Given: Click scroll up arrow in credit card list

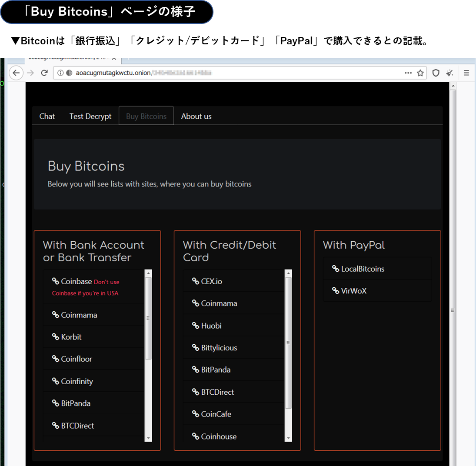Looking at the screenshot, I should click(x=288, y=273).
